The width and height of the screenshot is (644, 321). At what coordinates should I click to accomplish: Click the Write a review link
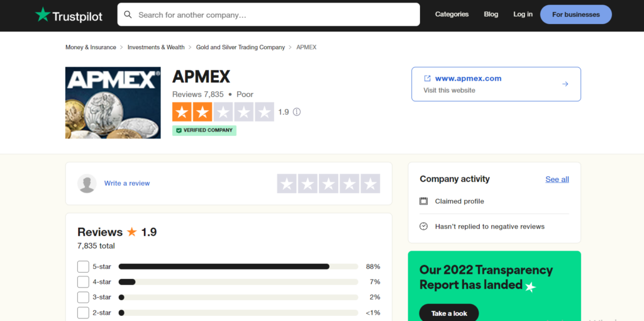point(127,183)
